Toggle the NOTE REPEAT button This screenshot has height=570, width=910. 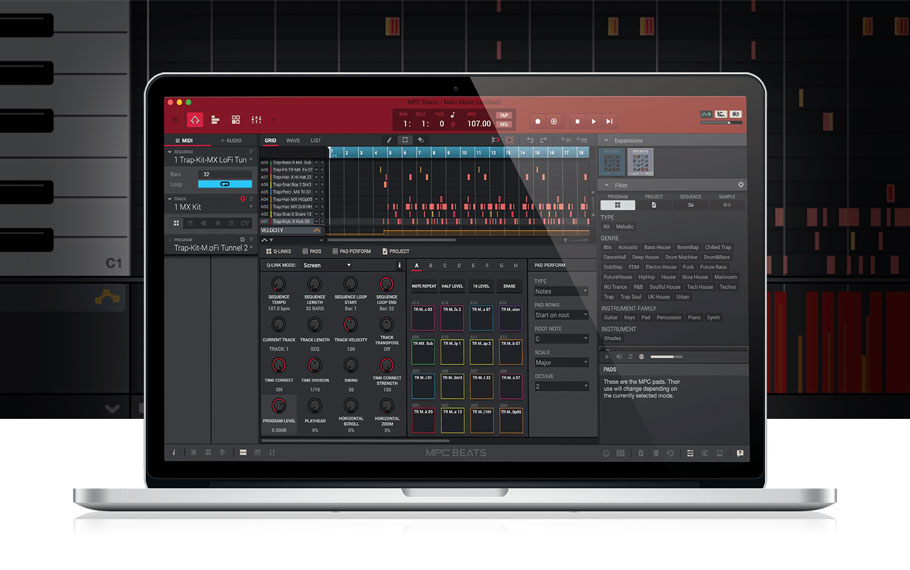coord(424,286)
